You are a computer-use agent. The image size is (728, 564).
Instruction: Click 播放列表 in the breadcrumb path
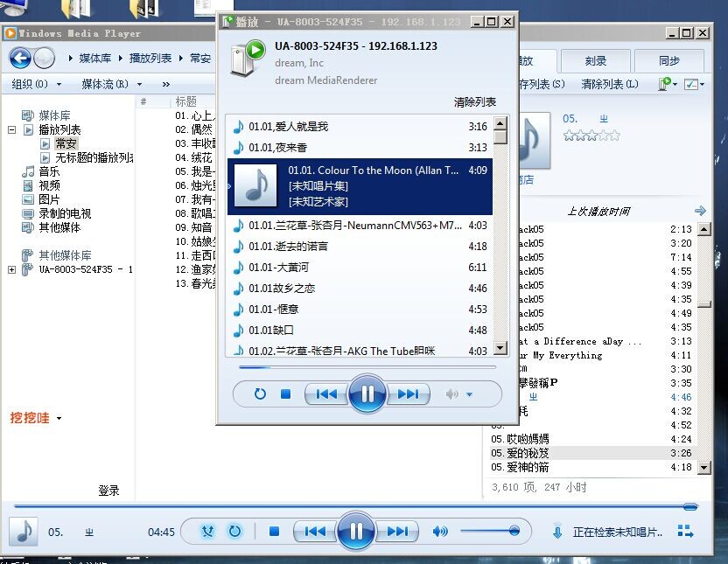pyautogui.click(x=150, y=59)
